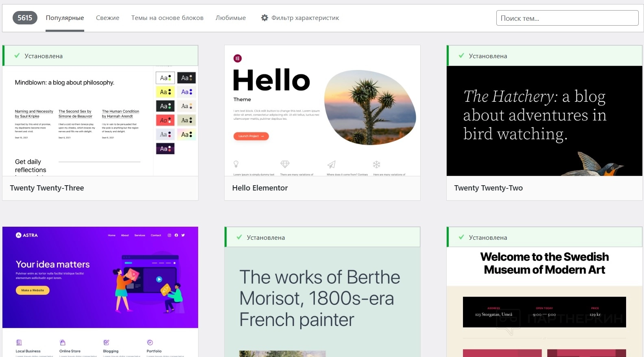The width and height of the screenshot is (644, 357).
Task: Click The Second Sex by Simone de Beauvoir
Action: pos(75,114)
